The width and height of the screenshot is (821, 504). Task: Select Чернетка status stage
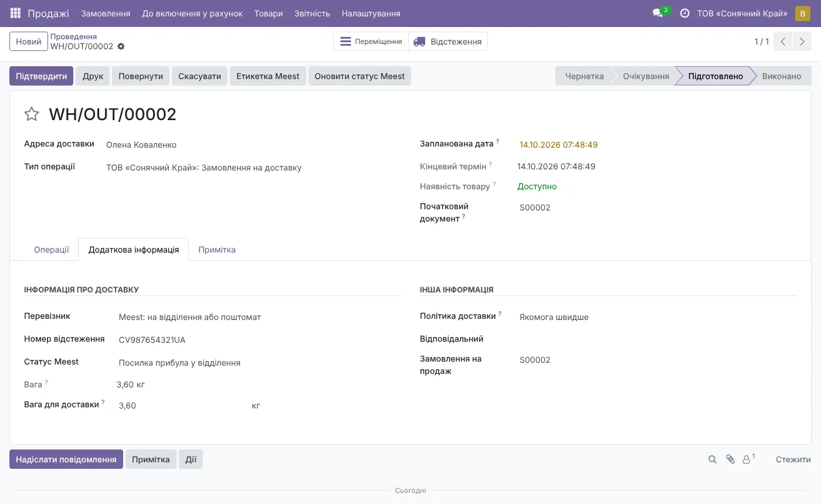coord(584,76)
